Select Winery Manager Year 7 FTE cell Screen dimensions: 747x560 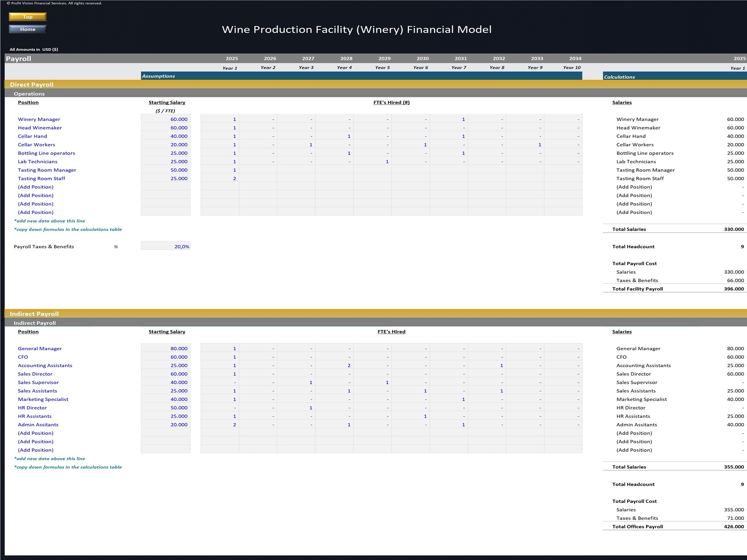(449, 119)
